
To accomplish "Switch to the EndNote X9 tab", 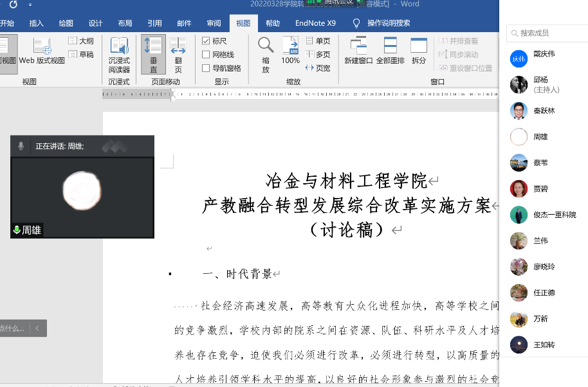I will [x=315, y=23].
